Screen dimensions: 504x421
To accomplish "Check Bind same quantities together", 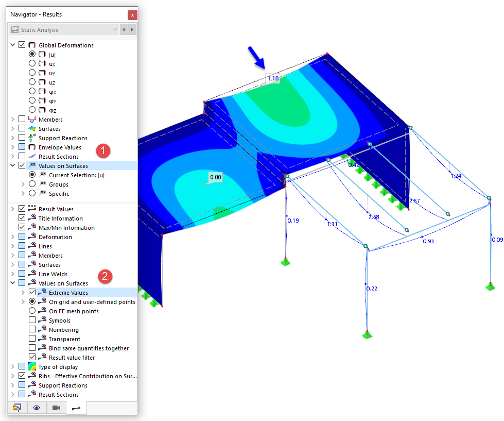I will click(x=32, y=348).
